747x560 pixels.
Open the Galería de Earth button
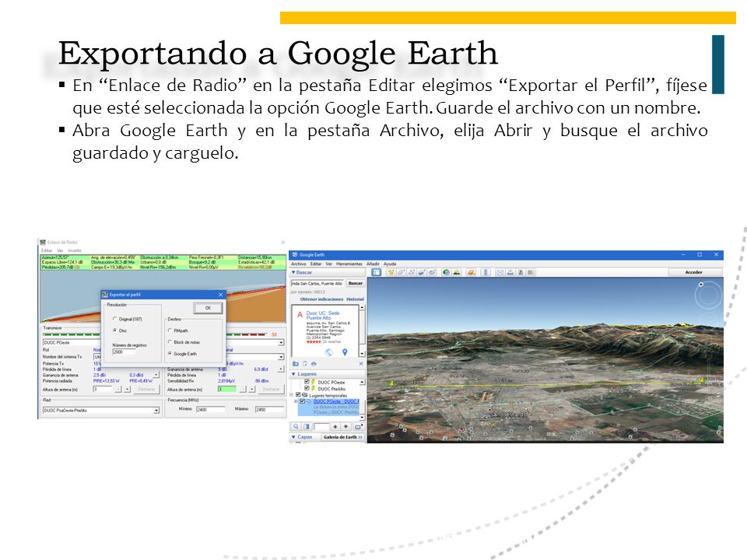point(342,437)
